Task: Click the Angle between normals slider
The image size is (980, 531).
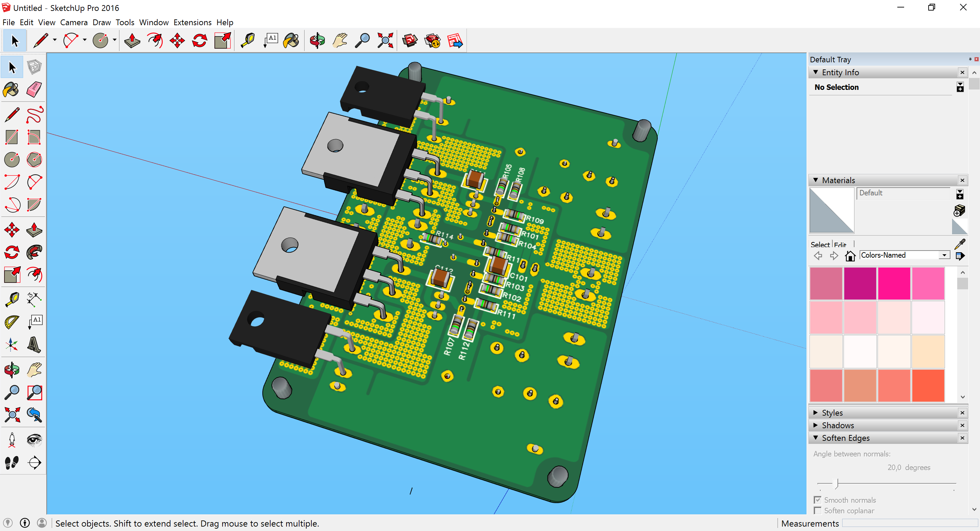Action: pos(886,483)
